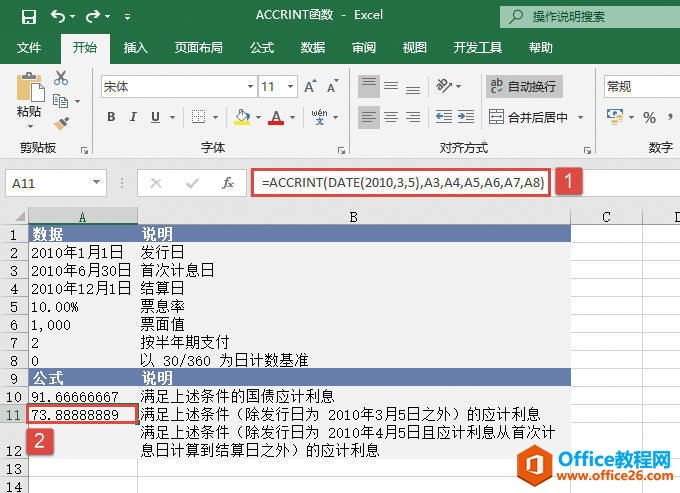Viewport: 680px width, 493px height.
Task: Confirm formula bar entry with checkmark
Action: [192, 183]
